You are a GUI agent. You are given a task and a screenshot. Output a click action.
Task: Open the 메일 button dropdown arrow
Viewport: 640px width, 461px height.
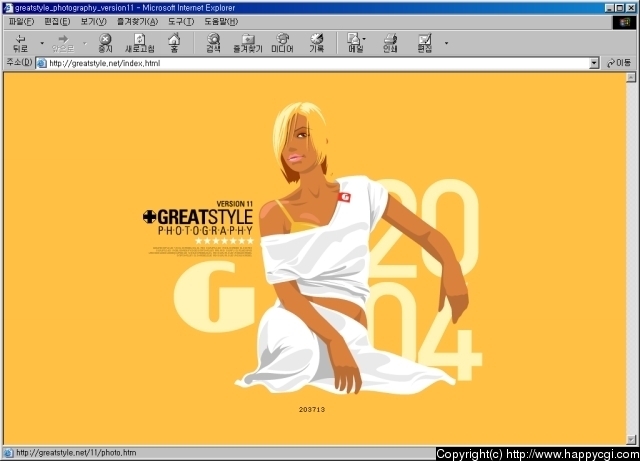pos(364,39)
